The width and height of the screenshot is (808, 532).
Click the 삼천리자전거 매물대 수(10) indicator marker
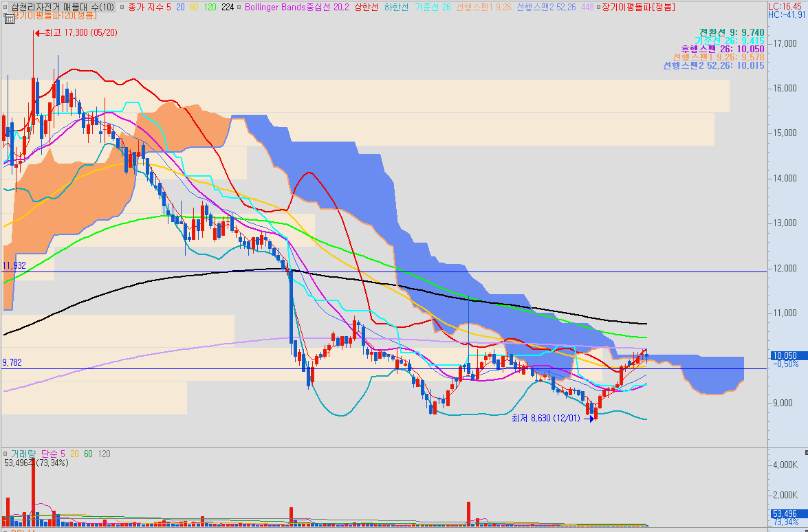6,7
